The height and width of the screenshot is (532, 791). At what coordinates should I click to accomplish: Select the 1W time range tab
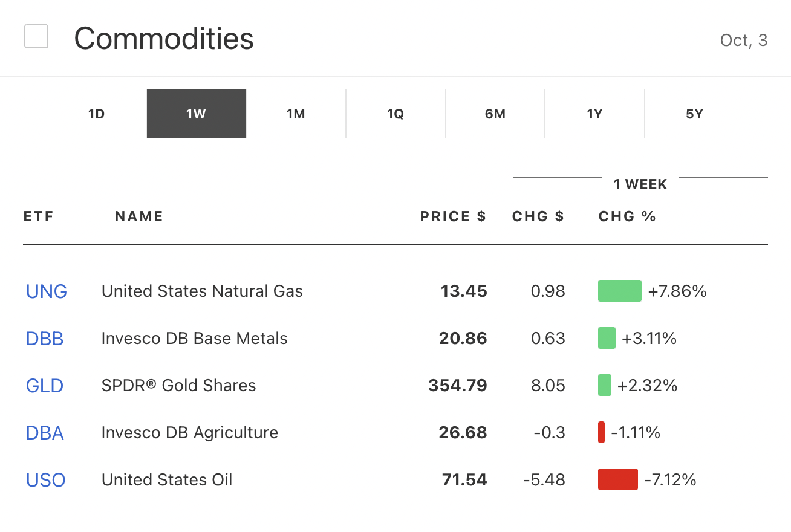pos(196,114)
